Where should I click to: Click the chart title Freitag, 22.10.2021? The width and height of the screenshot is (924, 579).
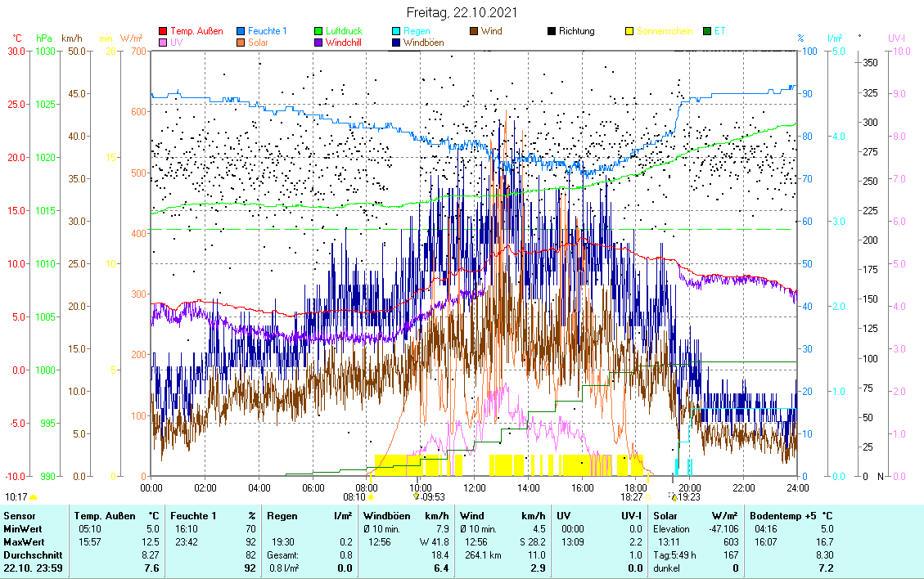[461, 12]
